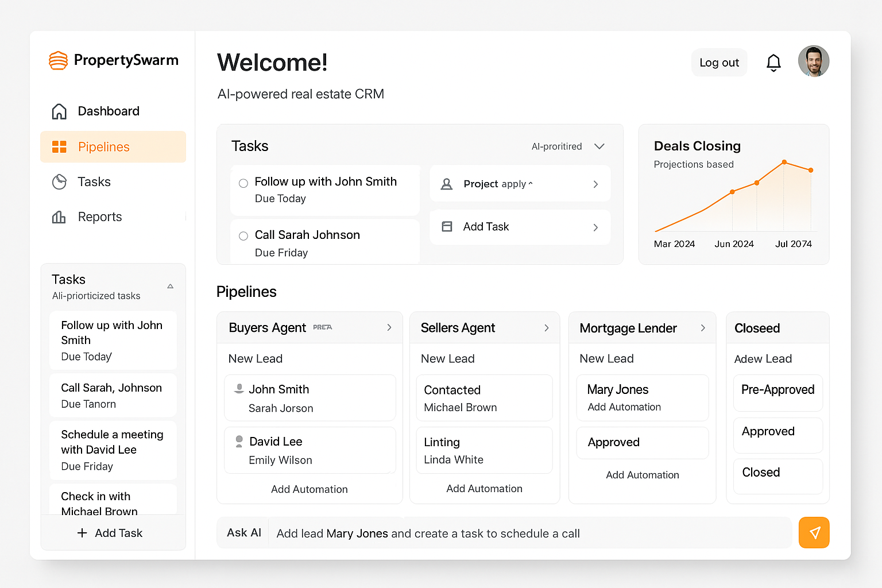The height and width of the screenshot is (588, 882).
Task: Click the Adew Lead stage label
Action: pos(763,359)
